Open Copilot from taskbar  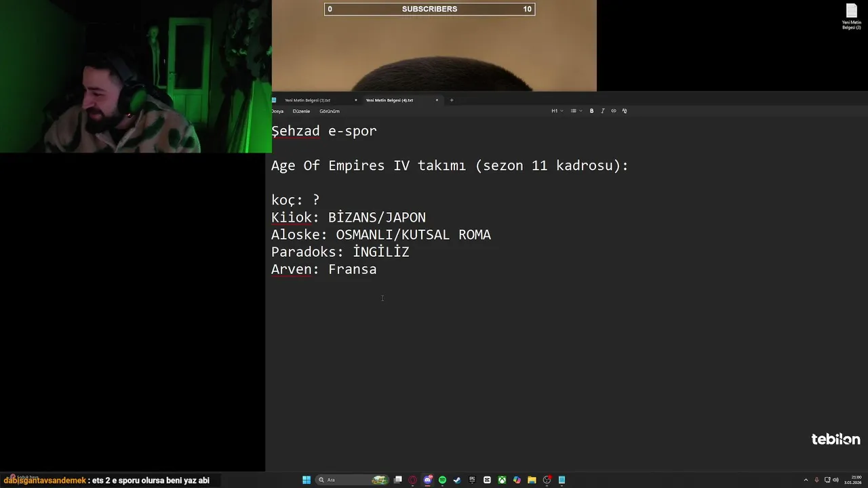(x=517, y=480)
